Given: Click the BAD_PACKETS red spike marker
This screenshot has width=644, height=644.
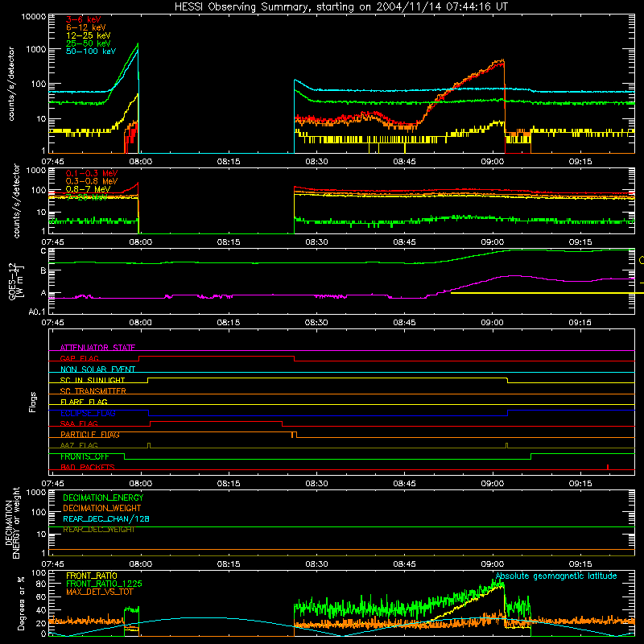Looking at the screenshot, I should coord(608,467).
